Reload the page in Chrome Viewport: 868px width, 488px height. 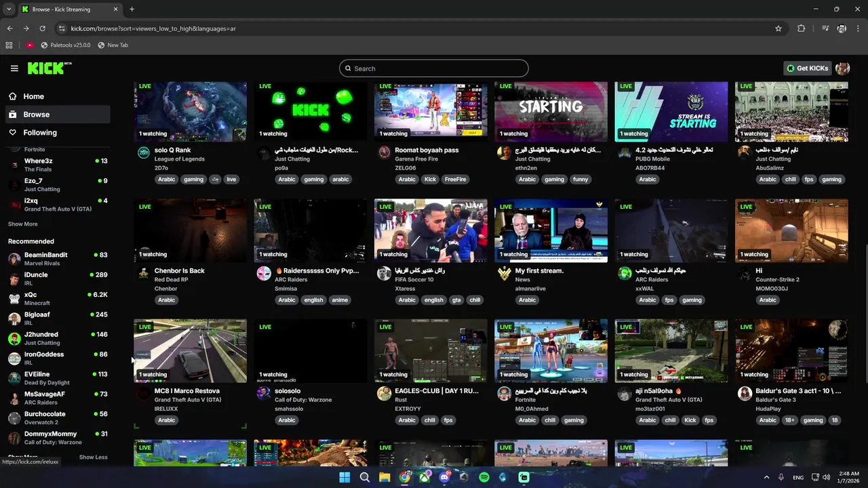pyautogui.click(x=42, y=28)
